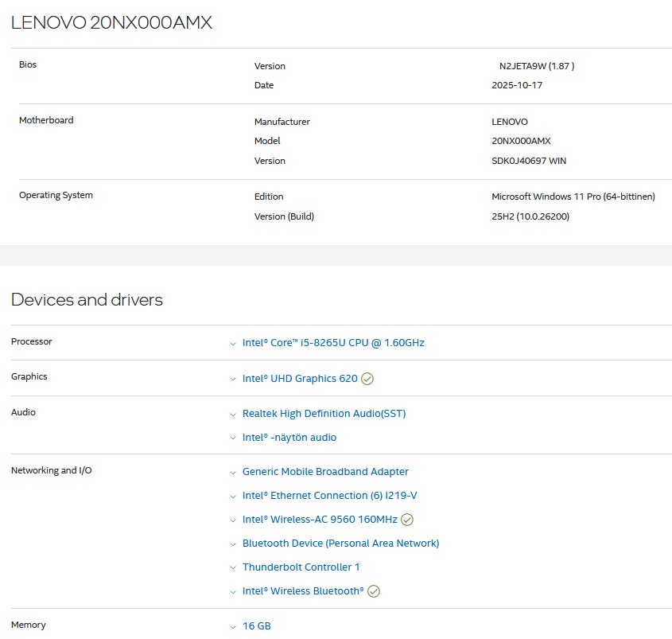Click the checkmark icon next to Wireless-AC 9560

pyautogui.click(x=407, y=520)
